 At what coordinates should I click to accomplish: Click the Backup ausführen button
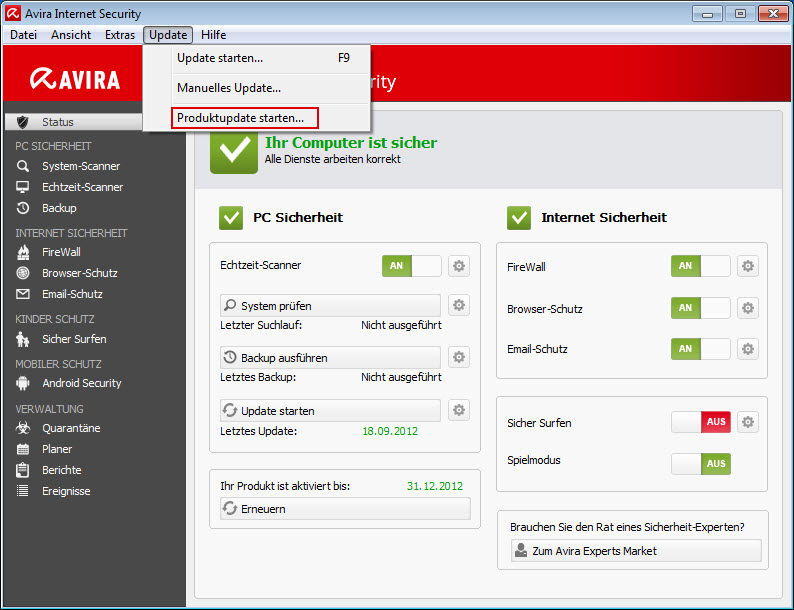click(x=330, y=357)
